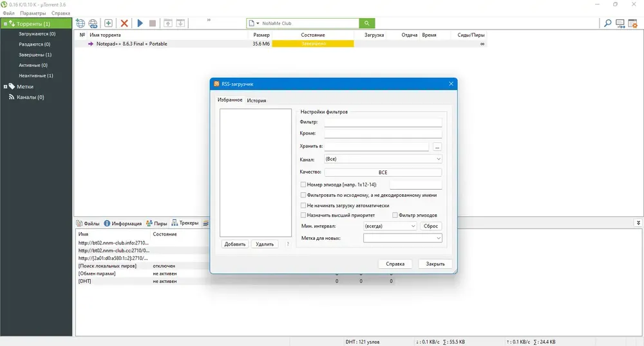Click the create new torrent plus icon

[108, 23]
